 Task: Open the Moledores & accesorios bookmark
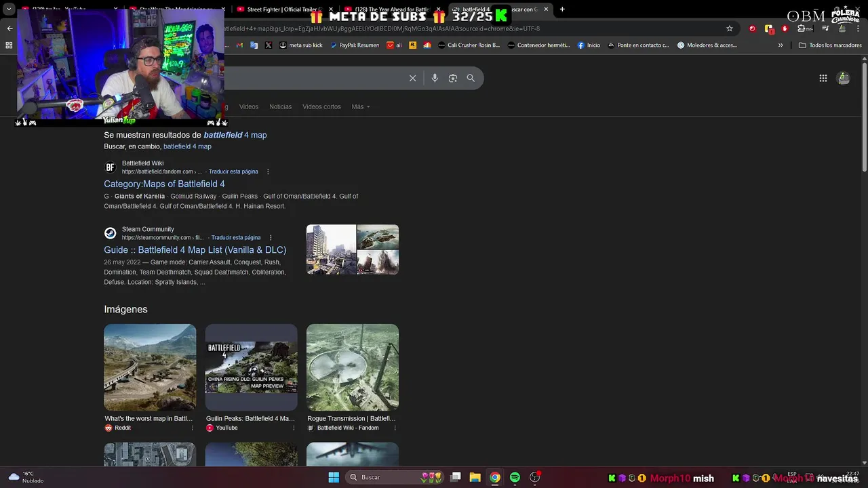pos(706,45)
